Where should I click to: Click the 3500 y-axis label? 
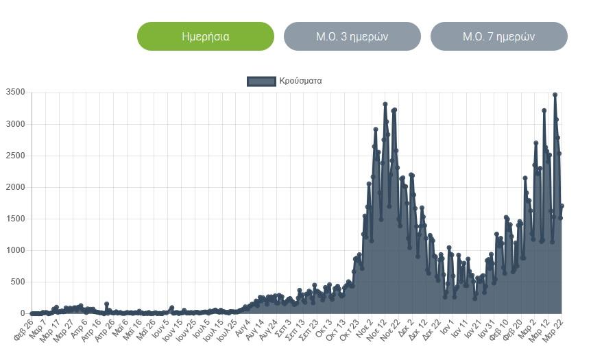pyautogui.click(x=16, y=93)
